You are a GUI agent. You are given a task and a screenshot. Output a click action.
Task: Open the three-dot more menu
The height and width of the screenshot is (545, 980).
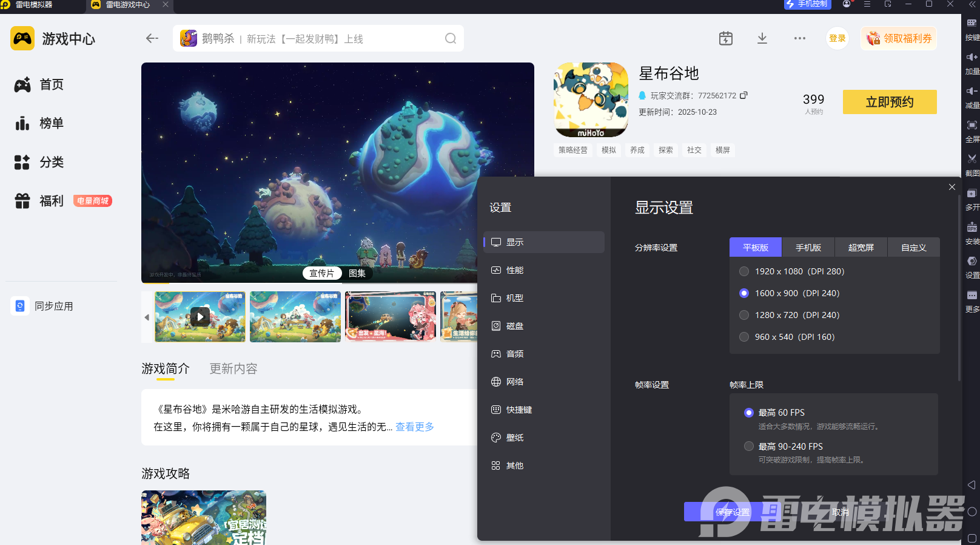coord(800,38)
